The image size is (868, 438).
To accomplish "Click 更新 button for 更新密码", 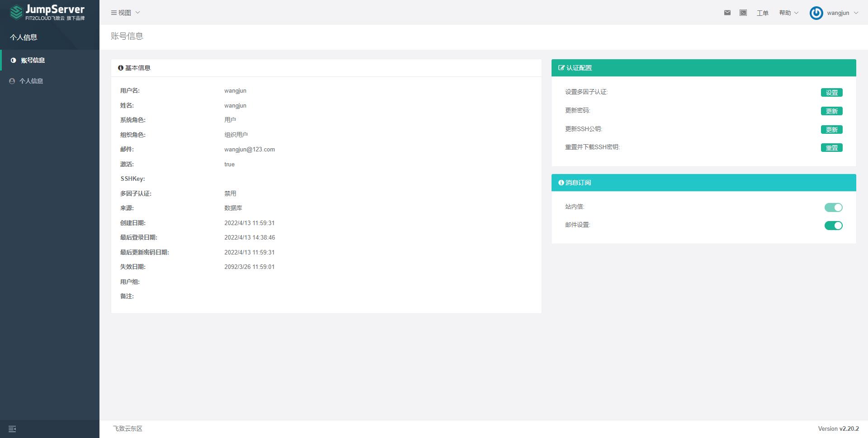I will point(831,111).
